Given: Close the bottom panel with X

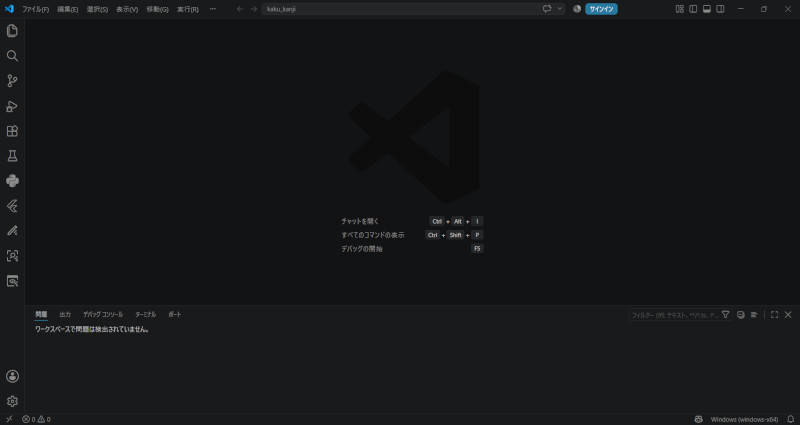Looking at the screenshot, I should pos(788,315).
